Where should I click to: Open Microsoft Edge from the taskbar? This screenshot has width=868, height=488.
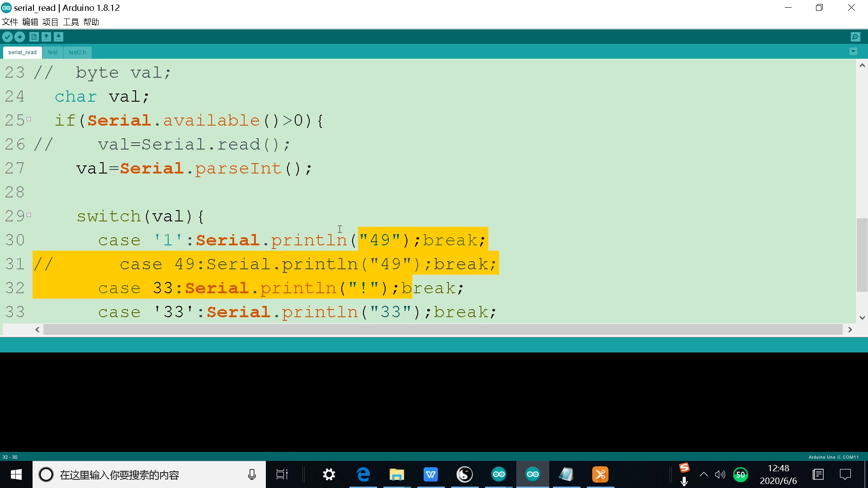(364, 474)
